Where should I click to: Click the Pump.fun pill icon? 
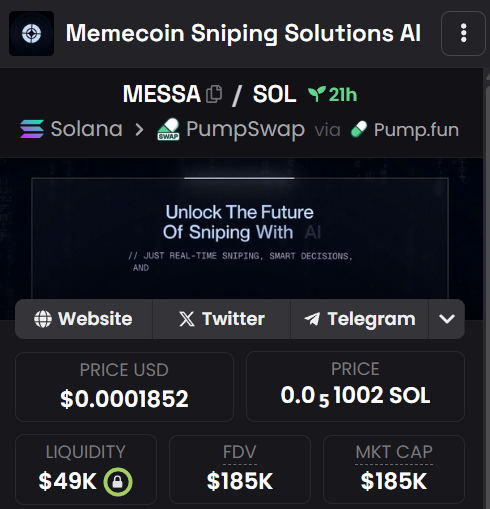click(359, 129)
